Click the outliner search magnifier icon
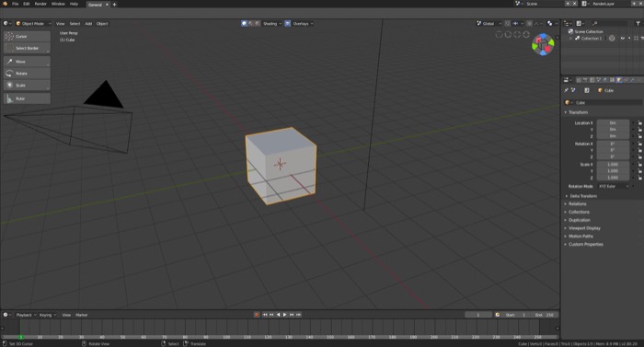 pos(594,23)
